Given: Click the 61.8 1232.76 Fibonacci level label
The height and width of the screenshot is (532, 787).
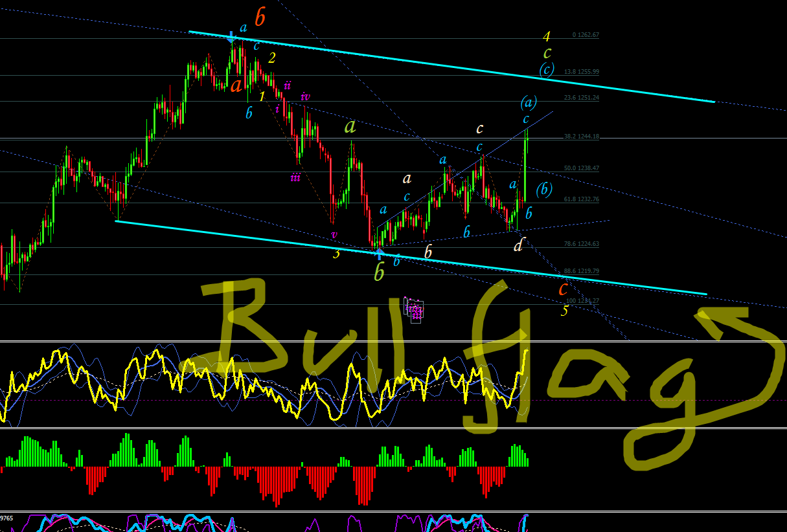Looking at the screenshot, I should point(582,199).
